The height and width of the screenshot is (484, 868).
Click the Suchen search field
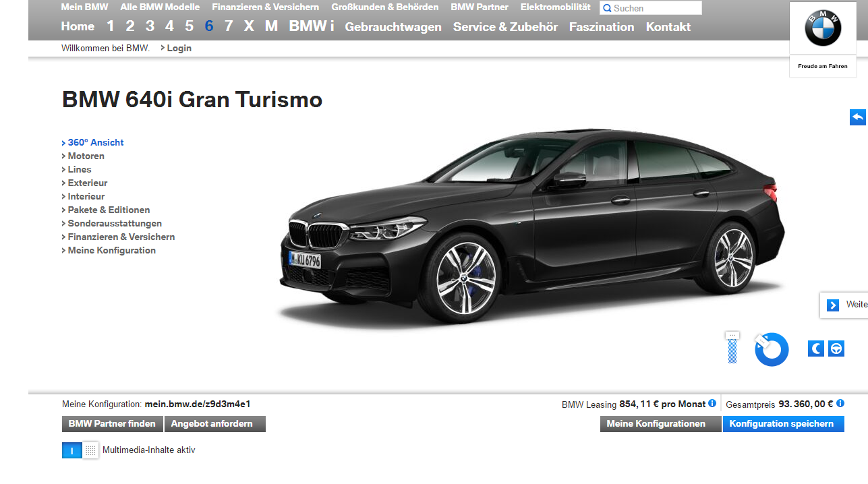click(651, 8)
